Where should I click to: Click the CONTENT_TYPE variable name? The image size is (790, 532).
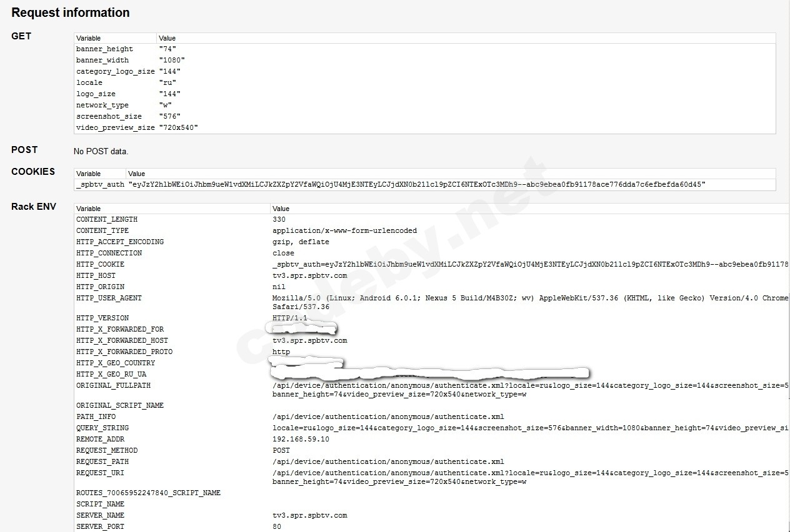click(102, 231)
